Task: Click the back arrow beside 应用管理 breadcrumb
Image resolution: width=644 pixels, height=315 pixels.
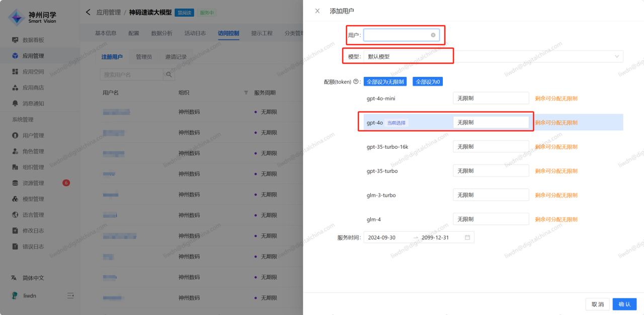Action: pos(88,12)
